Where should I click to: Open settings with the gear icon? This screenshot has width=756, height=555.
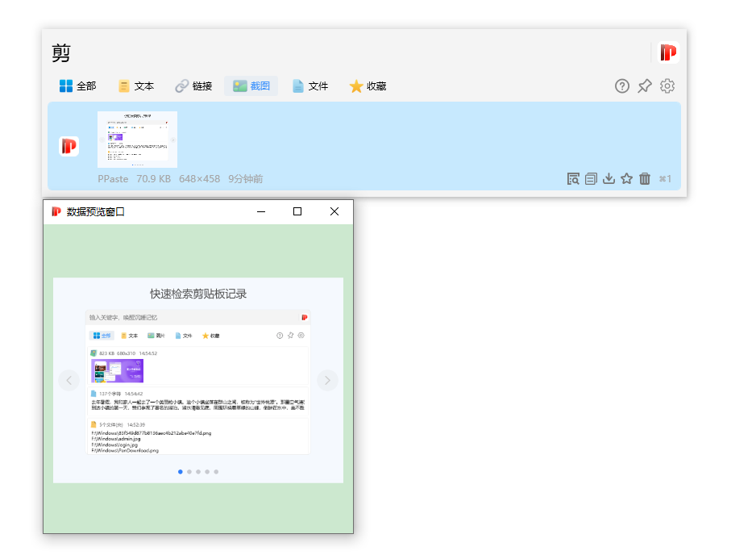tap(667, 86)
